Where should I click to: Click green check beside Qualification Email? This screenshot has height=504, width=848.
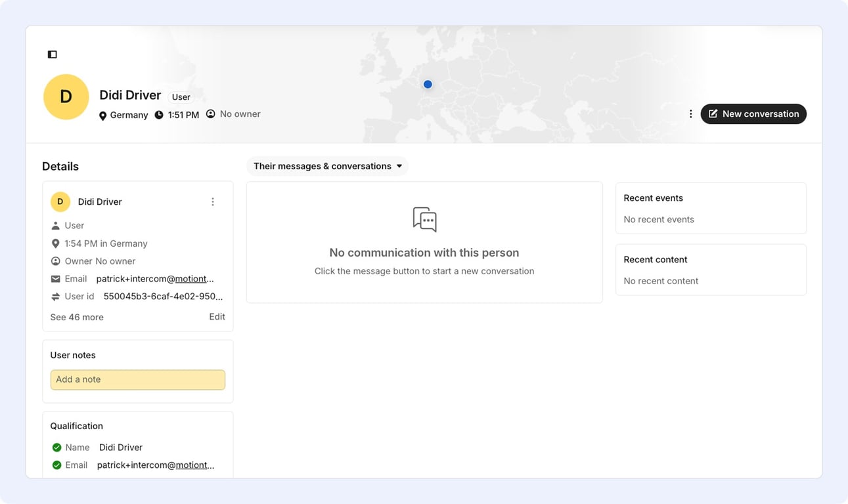56,465
